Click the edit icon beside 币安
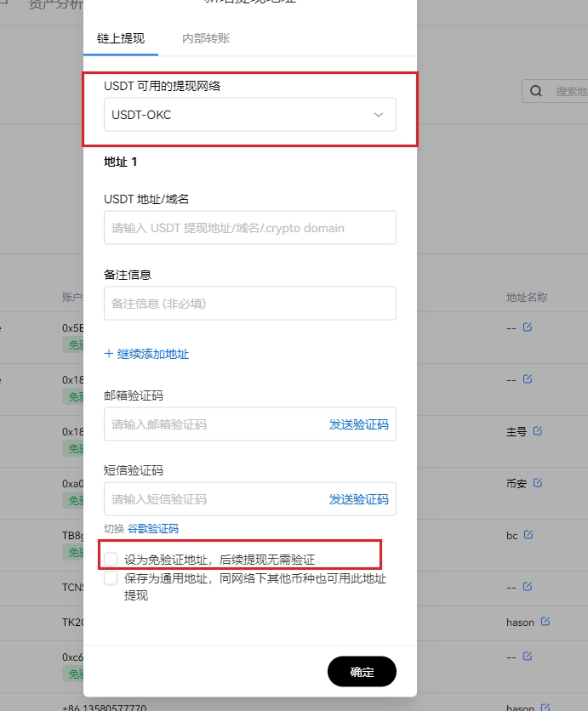Viewport: 588px width, 711px height. coord(538,483)
